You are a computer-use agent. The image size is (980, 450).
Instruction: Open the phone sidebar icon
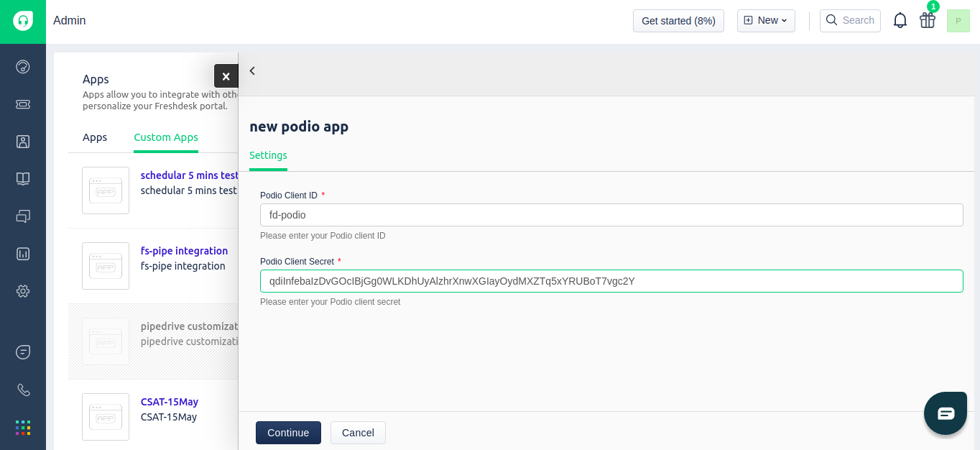(23, 390)
